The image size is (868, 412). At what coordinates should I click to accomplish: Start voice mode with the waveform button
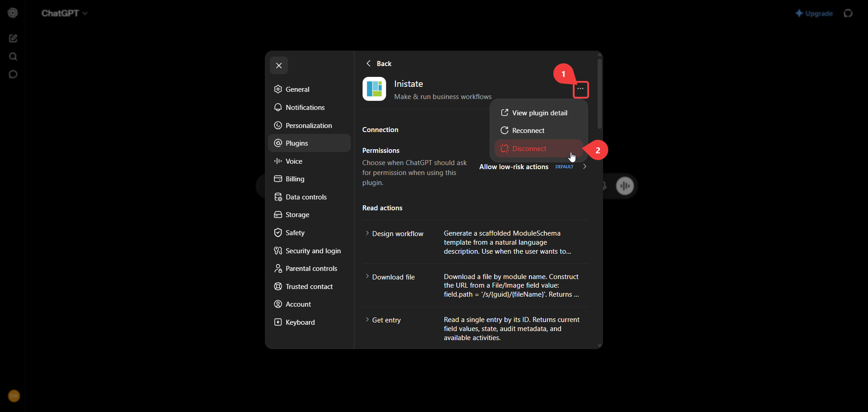click(625, 186)
